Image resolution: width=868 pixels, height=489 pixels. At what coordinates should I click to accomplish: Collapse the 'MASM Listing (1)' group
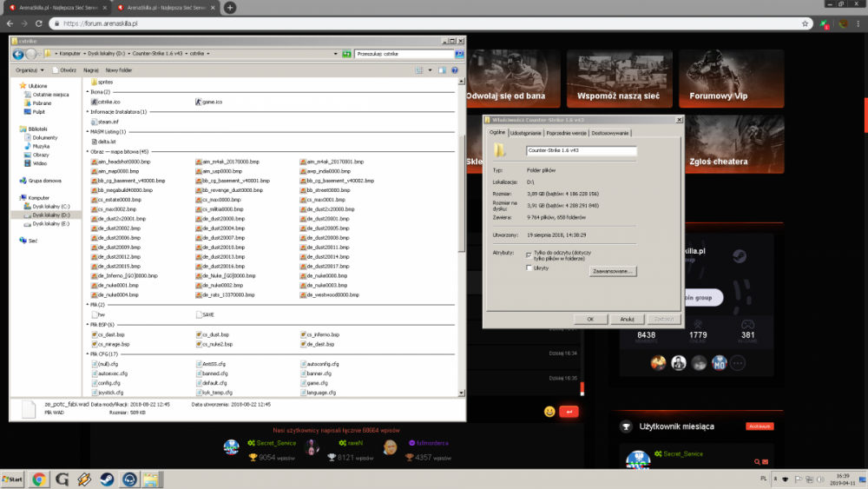pos(88,132)
